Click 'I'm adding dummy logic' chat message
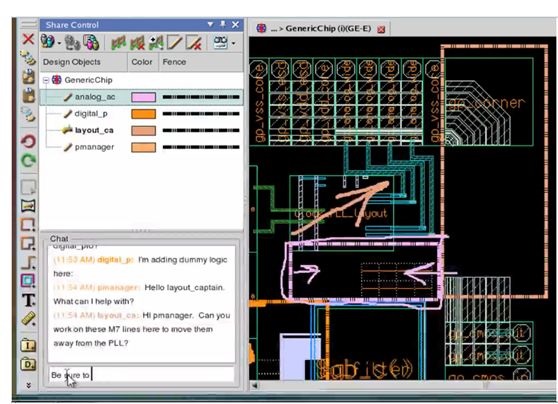558x404 pixels. (182, 260)
